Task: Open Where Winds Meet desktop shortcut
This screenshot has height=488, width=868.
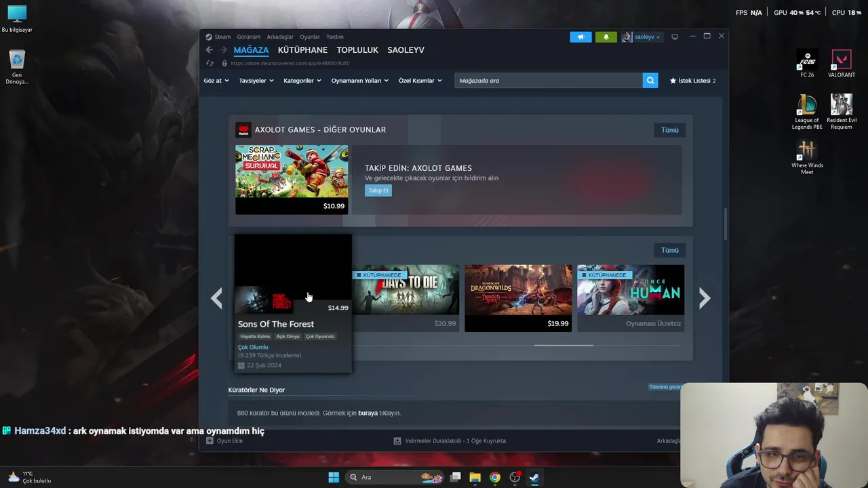Action: tap(807, 157)
